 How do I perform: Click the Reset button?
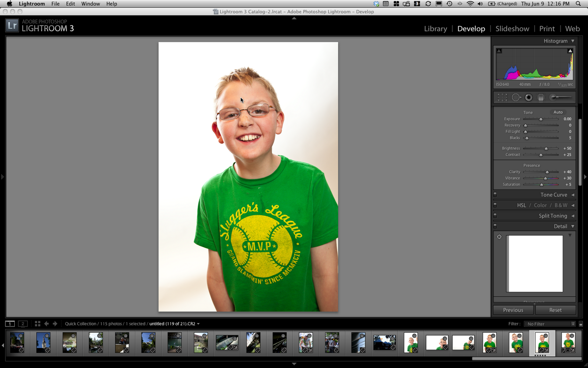(555, 310)
